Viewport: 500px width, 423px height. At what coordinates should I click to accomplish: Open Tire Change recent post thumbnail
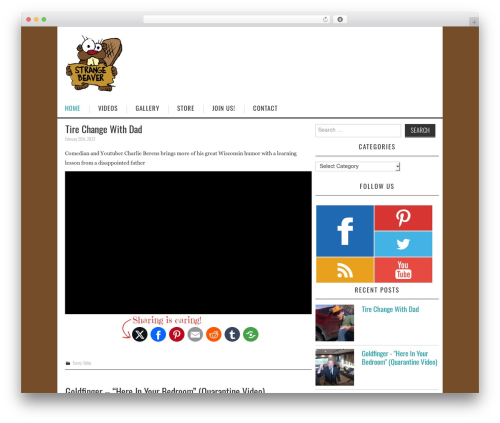[x=335, y=323]
